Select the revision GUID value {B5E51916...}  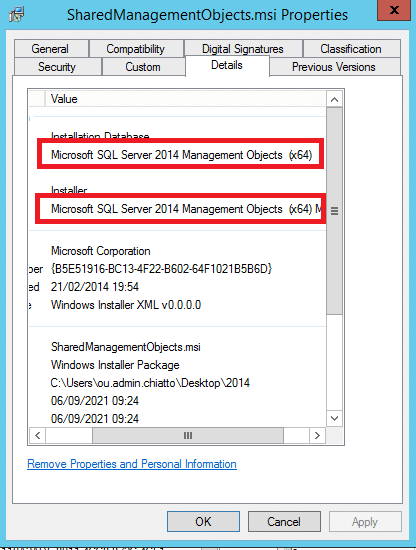161,269
